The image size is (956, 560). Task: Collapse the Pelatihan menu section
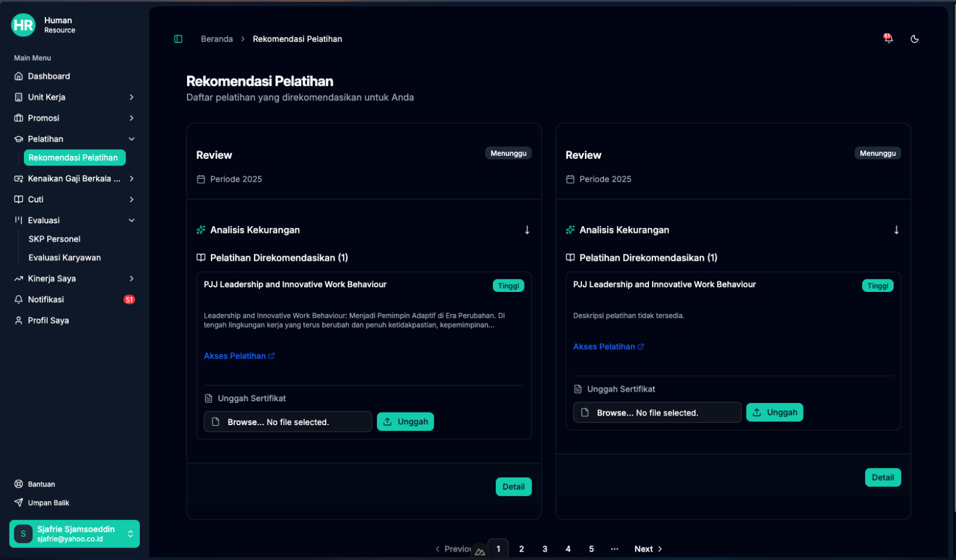[131, 139]
